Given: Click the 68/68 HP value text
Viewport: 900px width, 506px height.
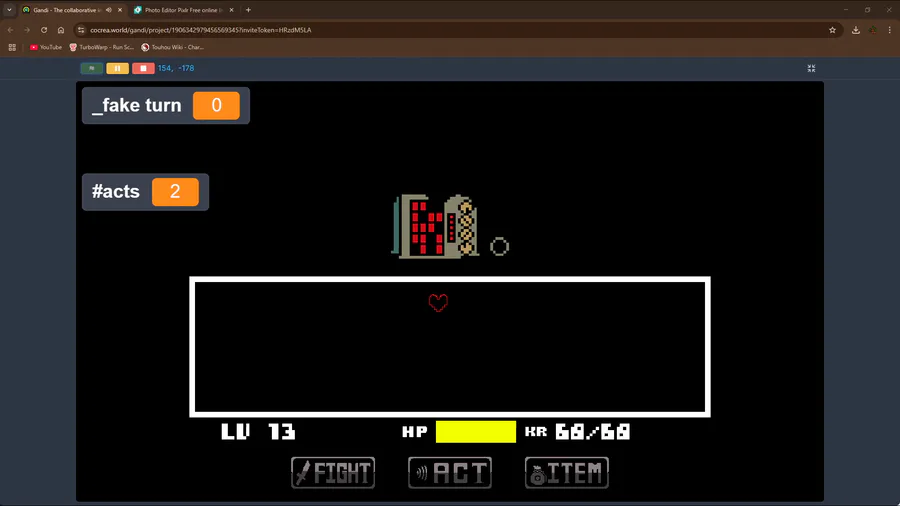Looking at the screenshot, I should [592, 431].
